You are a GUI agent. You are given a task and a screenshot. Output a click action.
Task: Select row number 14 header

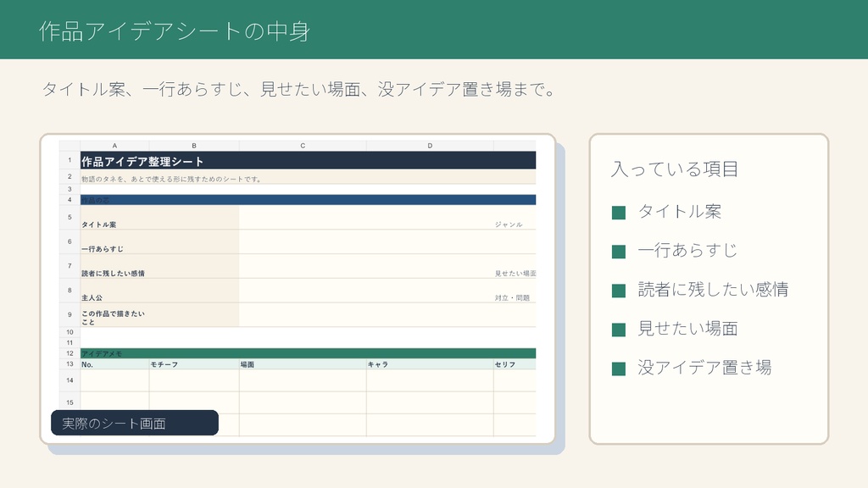[70, 380]
